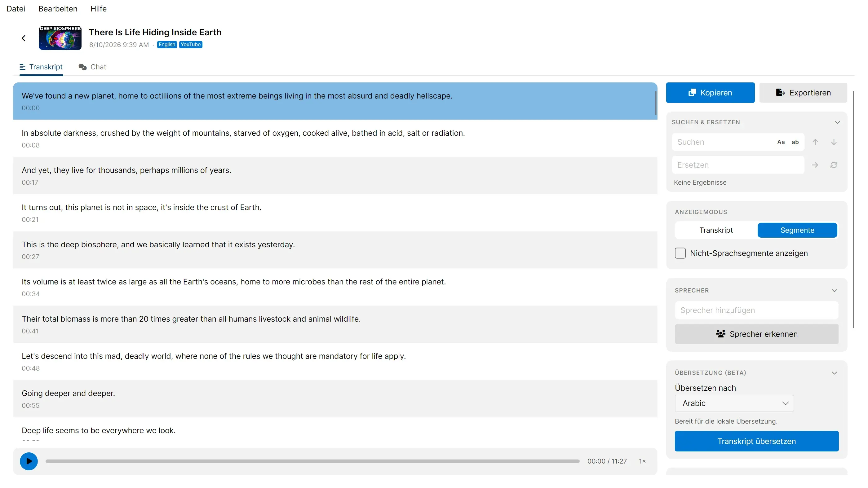The height and width of the screenshot is (488, 868).
Task: Open the Datei menu
Action: [x=16, y=9]
